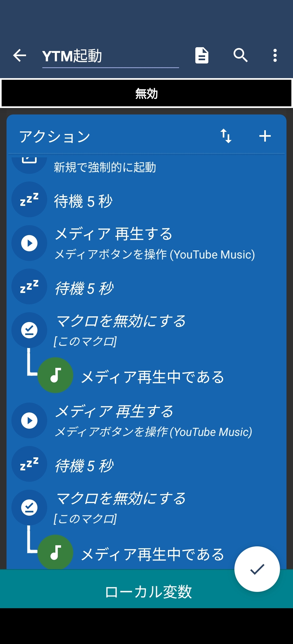Open the three-dot overflow menu
293x644 pixels.
275,56
